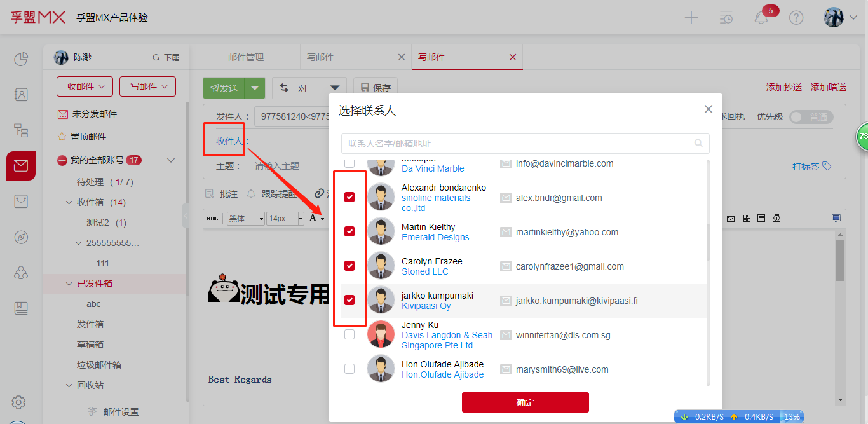Select the Hon.Olufade Ajibade checkbox
868x424 pixels.
pyautogui.click(x=349, y=369)
